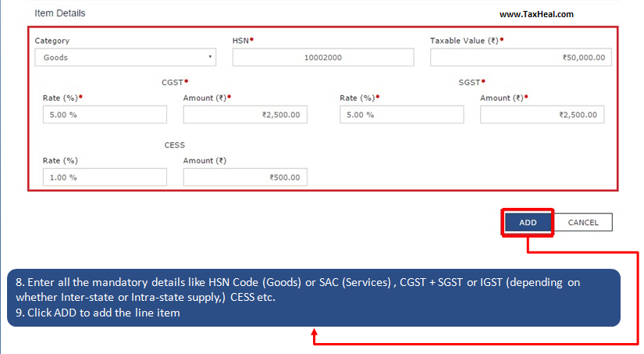Viewport: 644px width, 354px height.
Task: Click the HSN input field
Action: click(322, 58)
